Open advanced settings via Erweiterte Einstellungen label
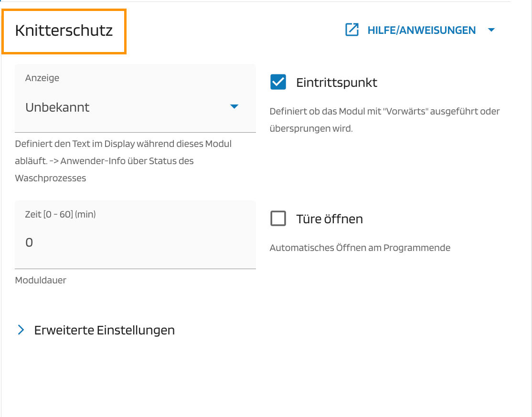532x417 pixels. 104,330
